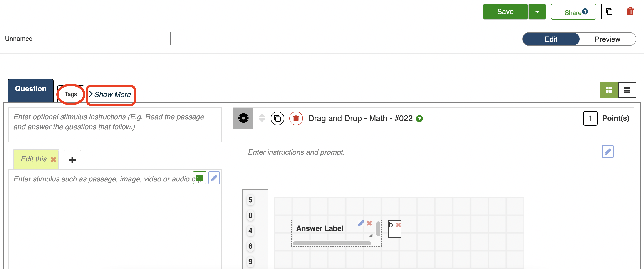Screen dimensions: 644x269
Task: Click the gear settings icon for question
Action: click(243, 118)
